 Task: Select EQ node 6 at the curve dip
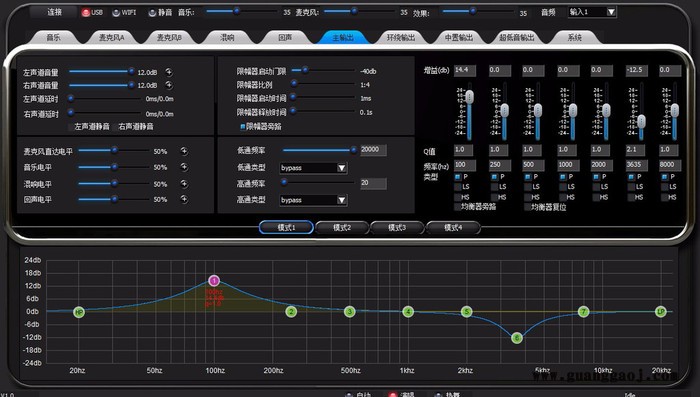517,338
